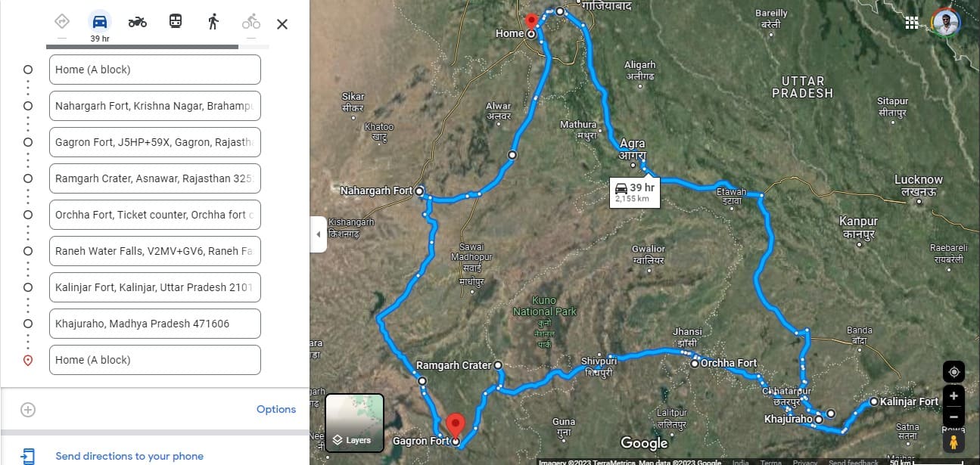The width and height of the screenshot is (980, 465).
Task: Edit the Nahargarh Fort destination field
Action: tap(155, 106)
